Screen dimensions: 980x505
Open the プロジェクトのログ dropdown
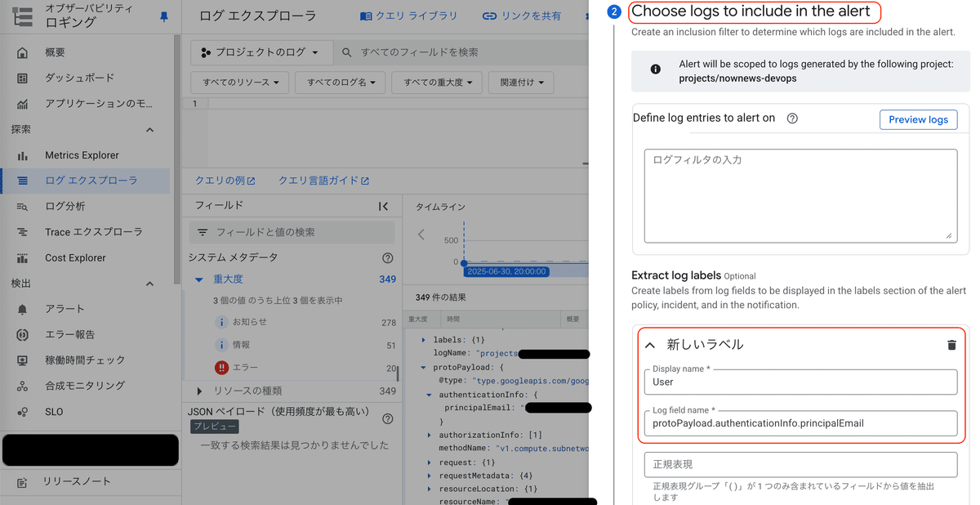pos(261,51)
